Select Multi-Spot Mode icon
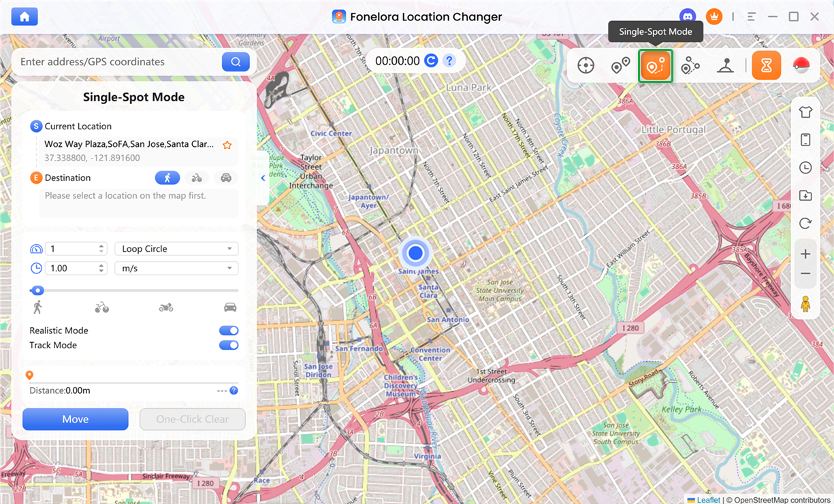The image size is (834, 504). pyautogui.click(x=690, y=66)
